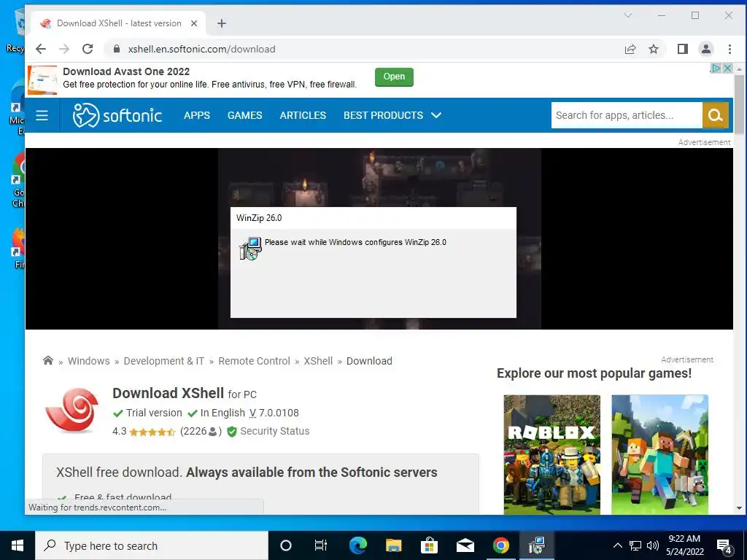747x560 pixels.
Task: Open Task View on the taskbar
Action: 321,545
